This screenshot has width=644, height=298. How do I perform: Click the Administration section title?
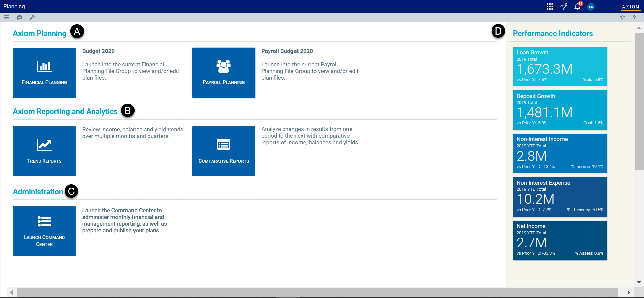point(38,192)
